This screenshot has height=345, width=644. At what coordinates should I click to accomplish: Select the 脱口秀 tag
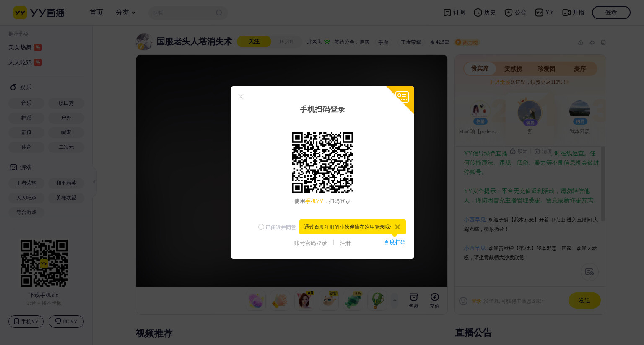pos(66,103)
